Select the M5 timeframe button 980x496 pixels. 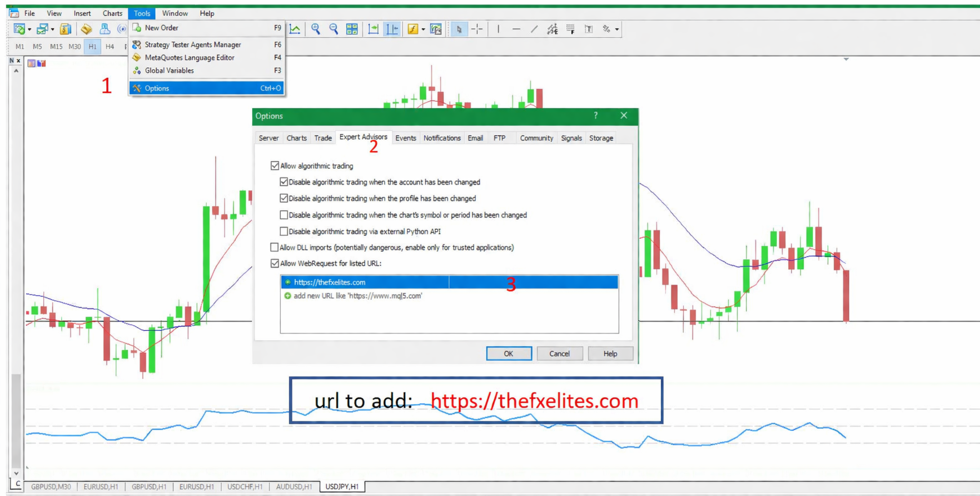click(37, 47)
